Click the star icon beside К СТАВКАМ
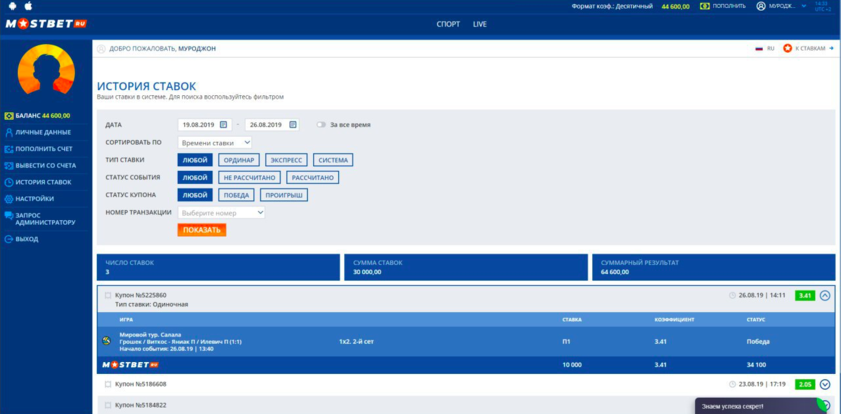Image resolution: width=841 pixels, height=414 pixels. coord(787,48)
